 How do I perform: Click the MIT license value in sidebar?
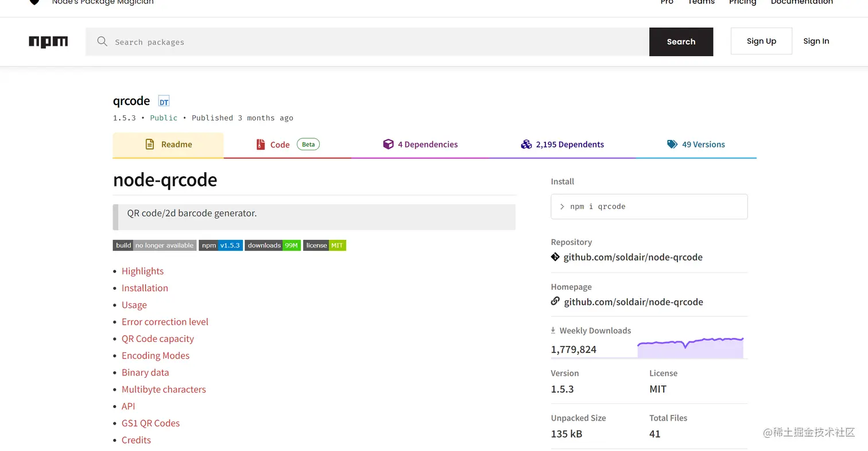click(x=658, y=389)
